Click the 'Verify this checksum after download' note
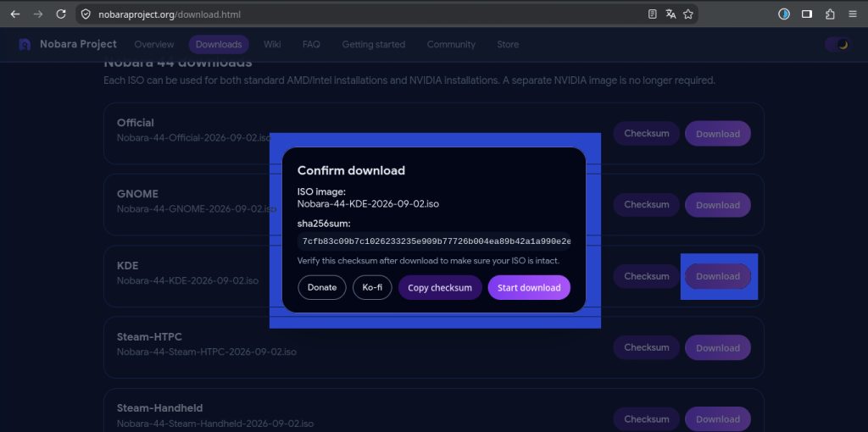Viewport: 868px width, 432px height. coord(428,261)
